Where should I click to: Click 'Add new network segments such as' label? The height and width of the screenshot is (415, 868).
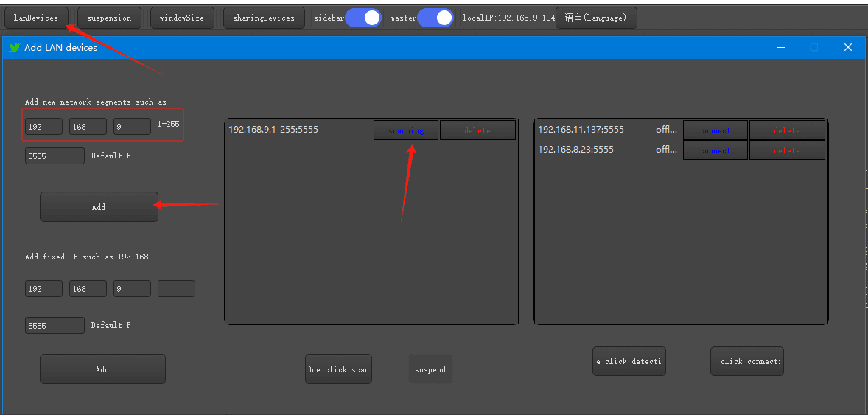[x=96, y=102]
